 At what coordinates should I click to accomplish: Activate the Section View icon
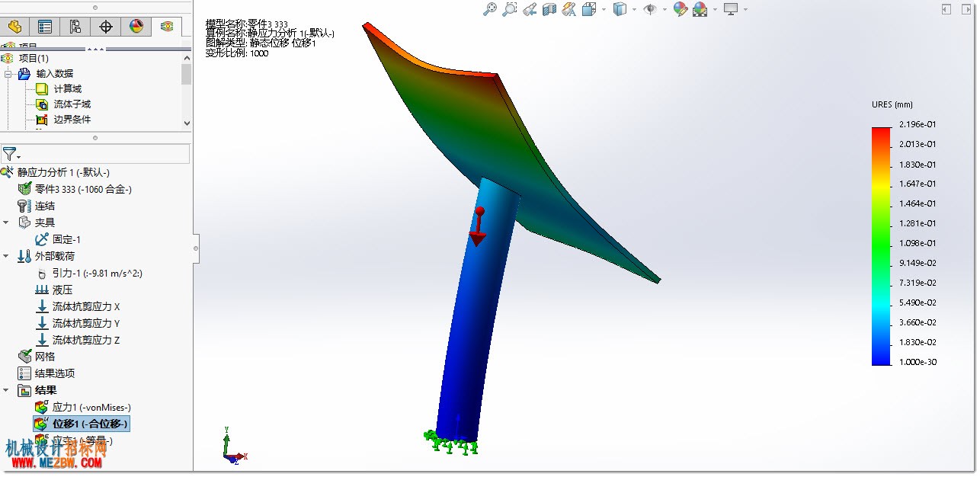pyautogui.click(x=549, y=9)
